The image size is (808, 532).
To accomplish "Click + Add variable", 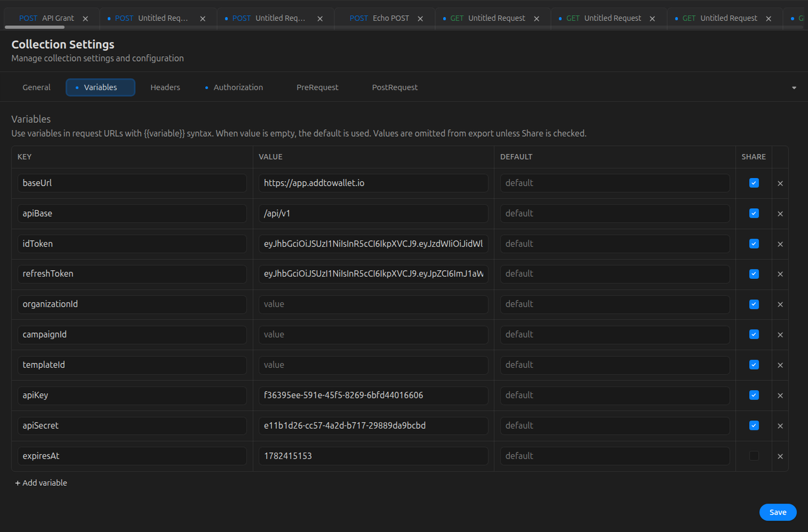I will [x=41, y=483].
